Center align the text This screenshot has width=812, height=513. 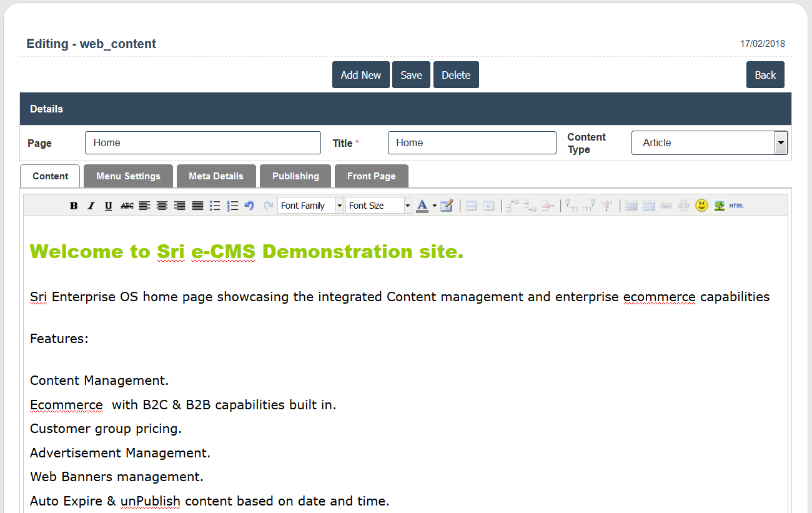pos(162,206)
